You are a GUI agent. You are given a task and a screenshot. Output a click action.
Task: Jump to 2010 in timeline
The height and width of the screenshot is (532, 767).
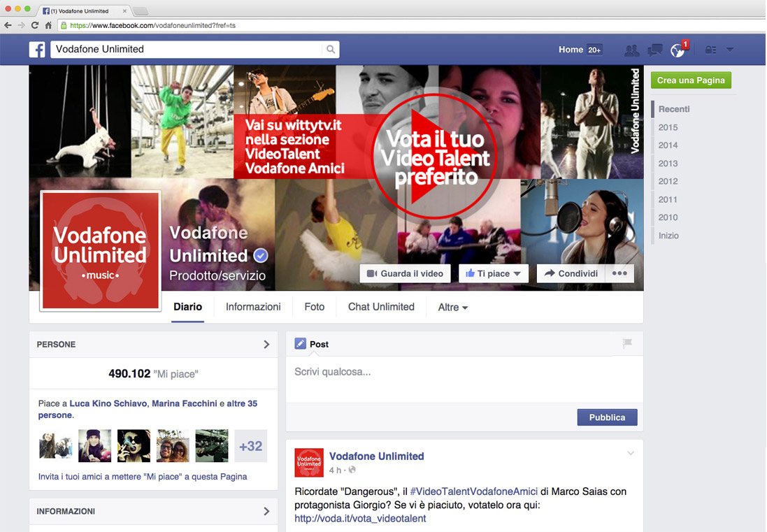click(668, 217)
